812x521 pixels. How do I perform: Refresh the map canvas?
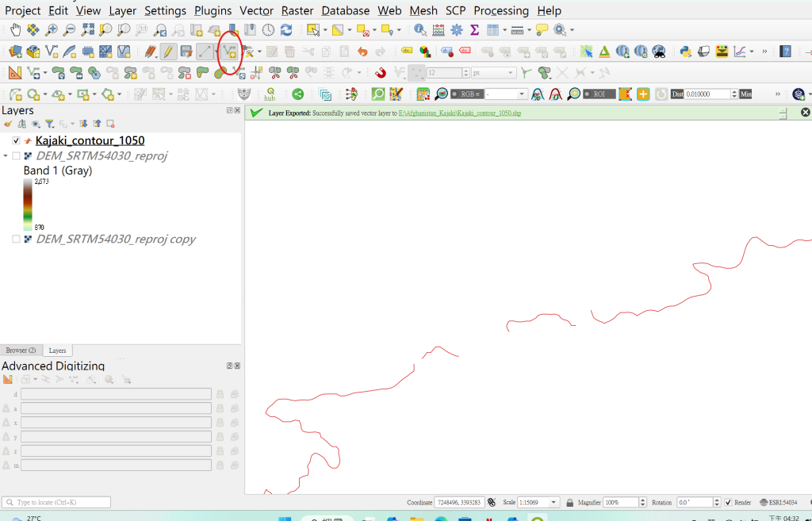(x=286, y=30)
